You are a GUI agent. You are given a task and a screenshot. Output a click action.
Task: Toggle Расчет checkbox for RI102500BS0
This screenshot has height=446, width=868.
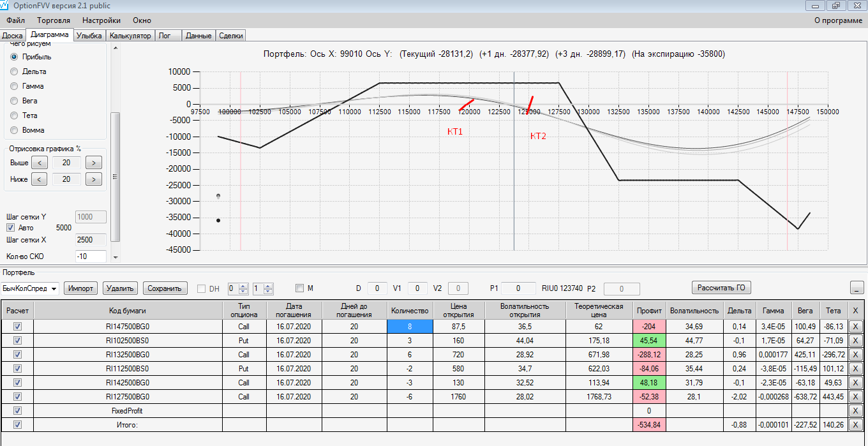click(x=17, y=340)
